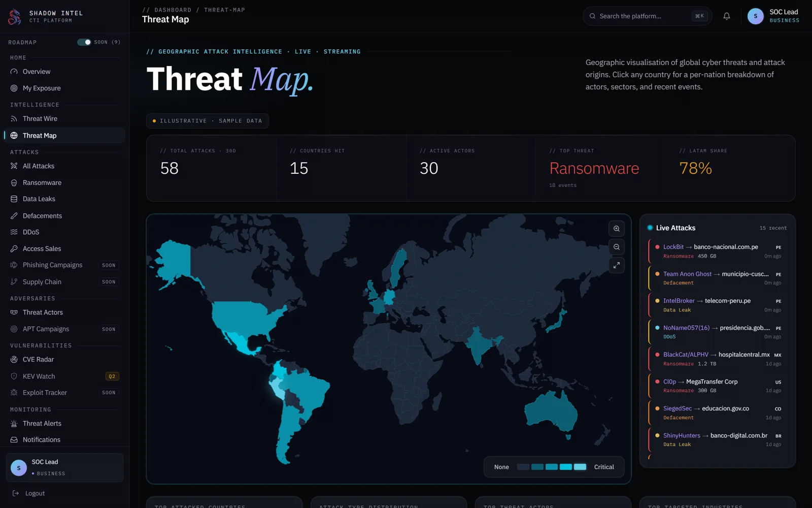Click the Illustrative Sample Data badge
812x508 pixels.
(x=208, y=121)
